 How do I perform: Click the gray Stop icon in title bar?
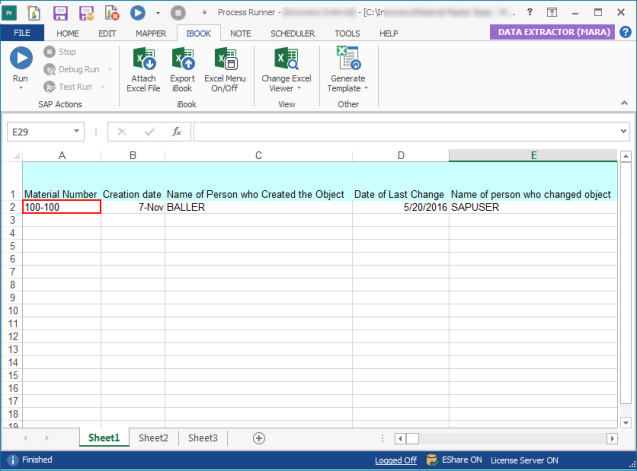[178, 13]
